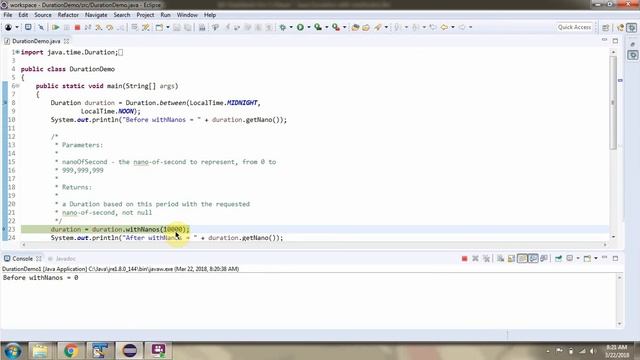Terminate the program from the Console toolbar
This screenshot has width=640, height=360.
click(464, 258)
